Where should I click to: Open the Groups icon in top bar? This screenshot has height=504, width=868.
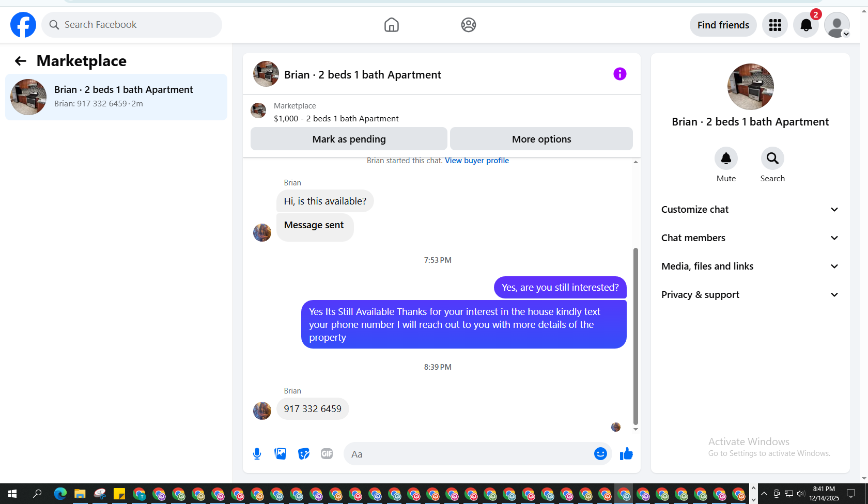coord(469,25)
